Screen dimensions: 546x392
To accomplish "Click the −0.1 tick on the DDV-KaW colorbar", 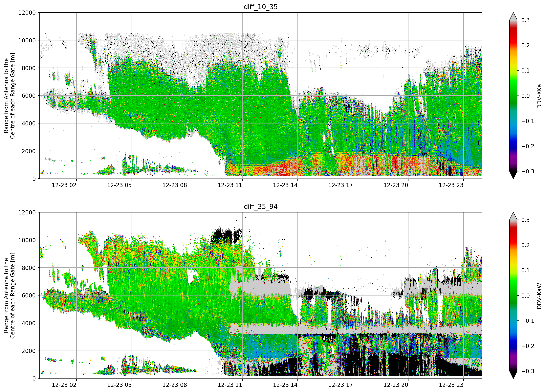I will (528, 321).
